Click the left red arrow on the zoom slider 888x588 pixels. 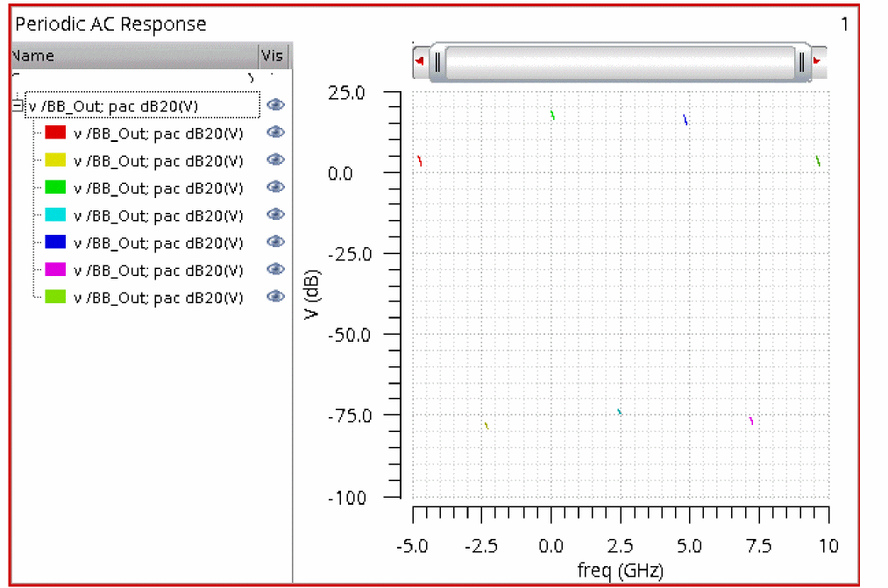(x=420, y=61)
